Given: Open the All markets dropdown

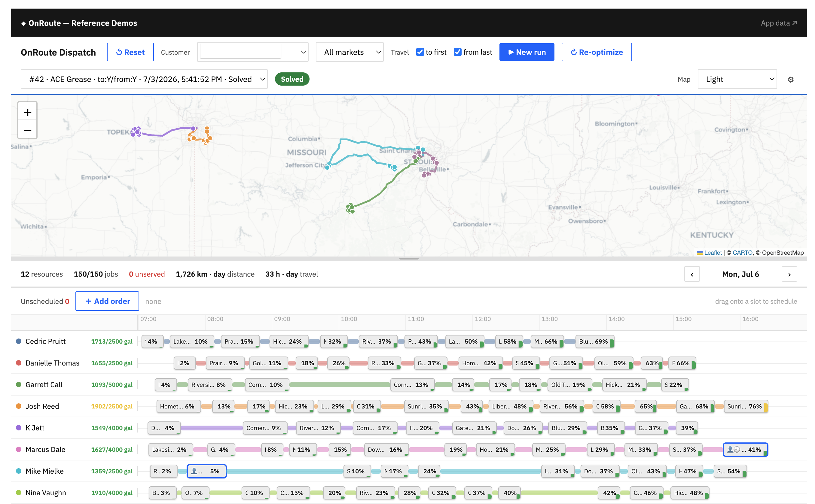Looking at the screenshot, I should click(x=350, y=52).
